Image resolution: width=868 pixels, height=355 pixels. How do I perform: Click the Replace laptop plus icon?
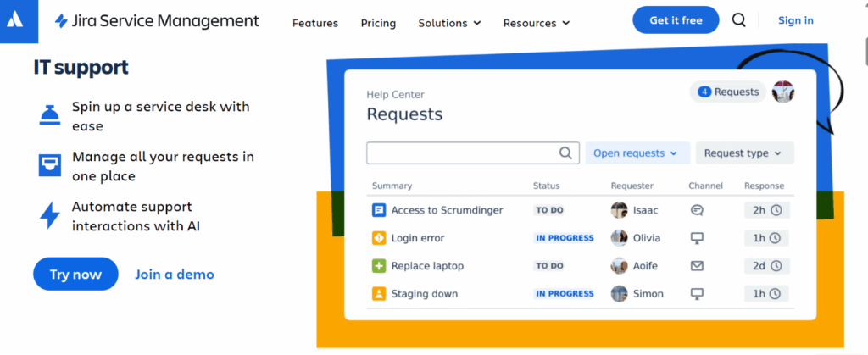(379, 266)
